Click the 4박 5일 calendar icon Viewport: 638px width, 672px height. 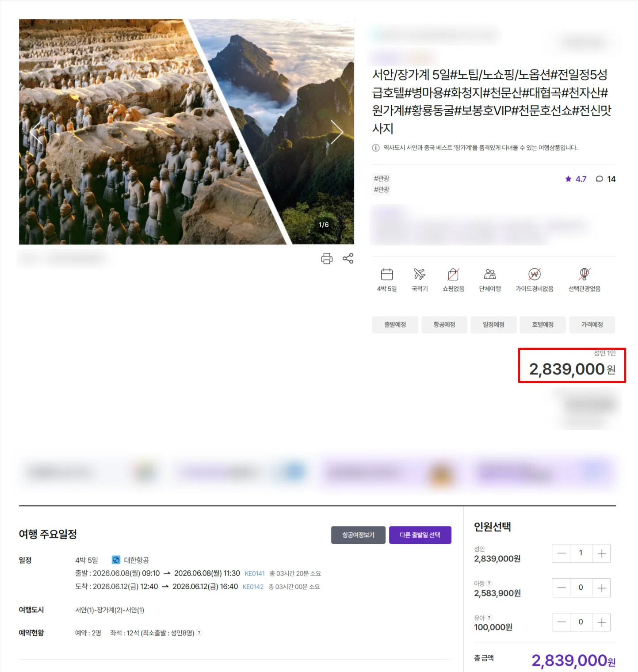(387, 275)
